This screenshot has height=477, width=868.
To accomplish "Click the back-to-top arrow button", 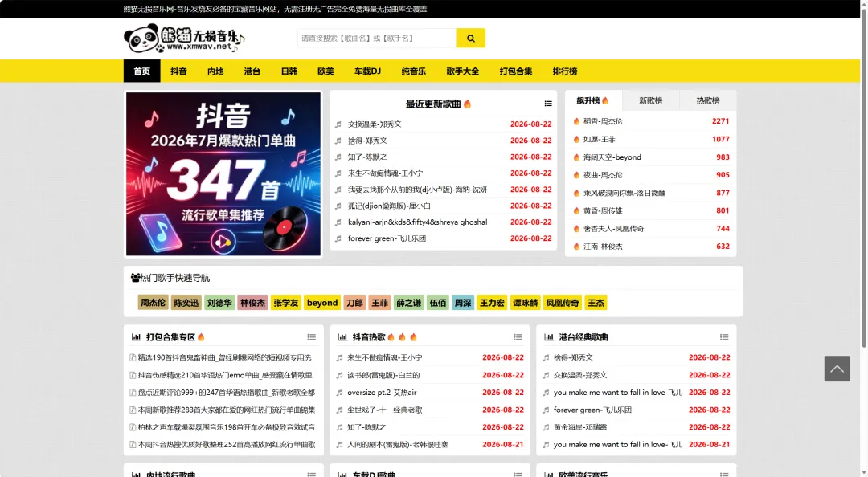I will click(837, 369).
